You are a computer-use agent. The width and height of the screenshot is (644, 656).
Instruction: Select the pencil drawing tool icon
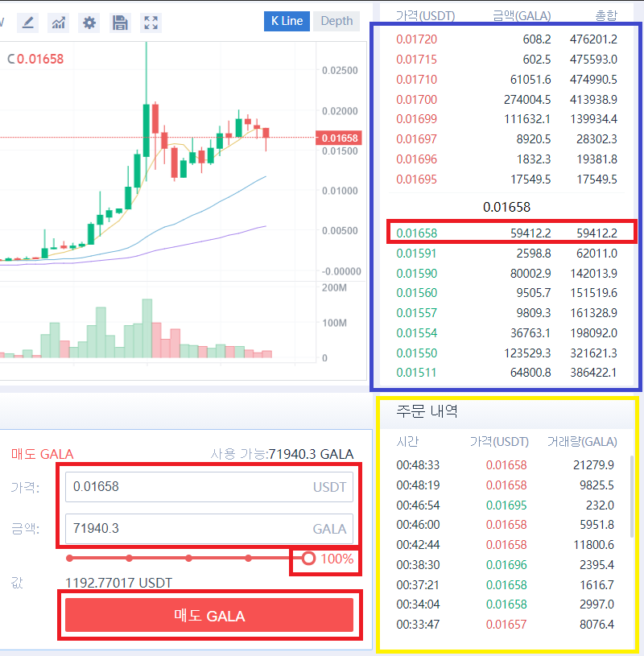(27, 23)
